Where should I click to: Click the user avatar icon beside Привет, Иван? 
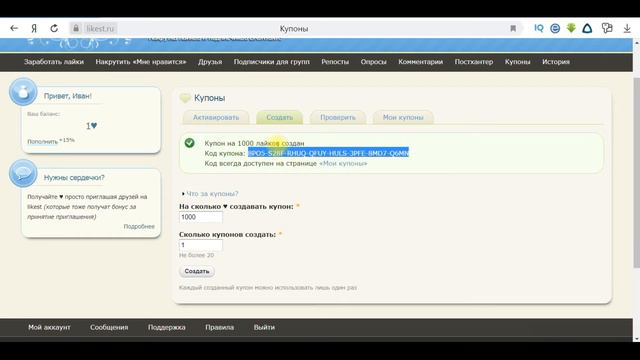(23, 92)
